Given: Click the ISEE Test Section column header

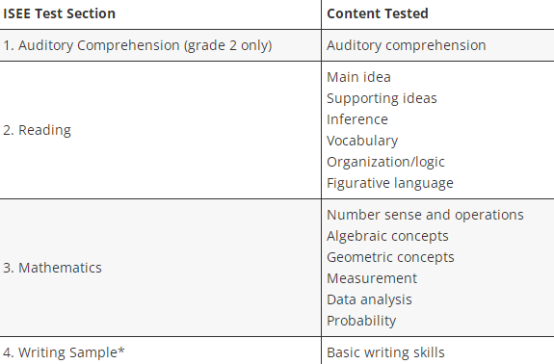Looking at the screenshot, I should pyautogui.click(x=59, y=13).
